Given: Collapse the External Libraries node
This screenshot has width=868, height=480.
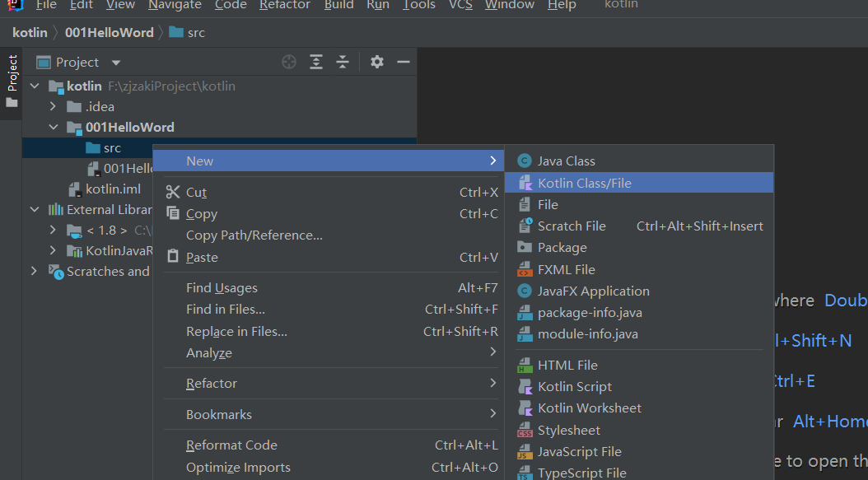Looking at the screenshot, I should [x=35, y=209].
